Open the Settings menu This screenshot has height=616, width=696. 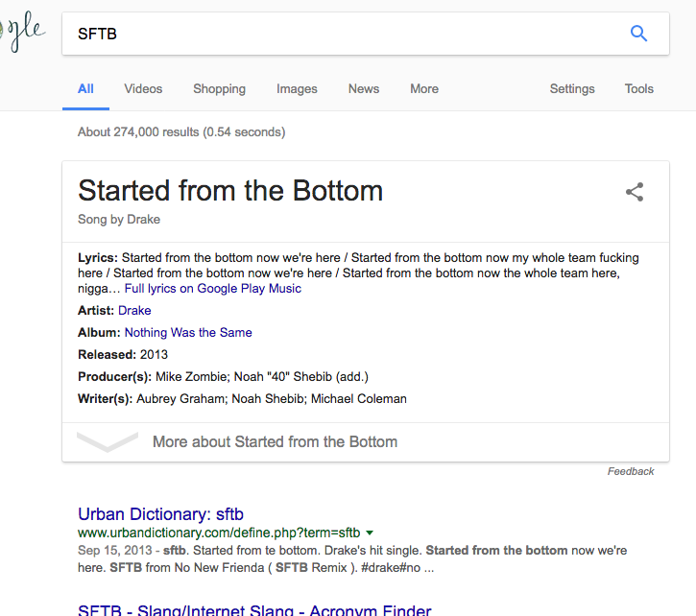pyautogui.click(x=572, y=89)
